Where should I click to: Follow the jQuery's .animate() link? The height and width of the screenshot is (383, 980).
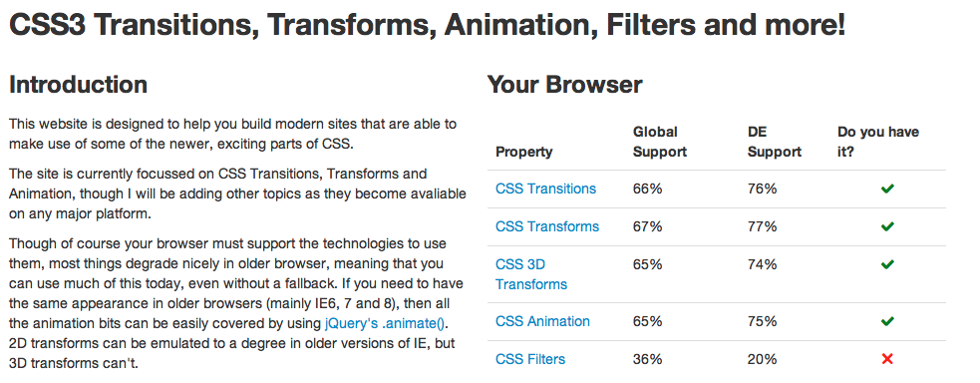tap(387, 323)
